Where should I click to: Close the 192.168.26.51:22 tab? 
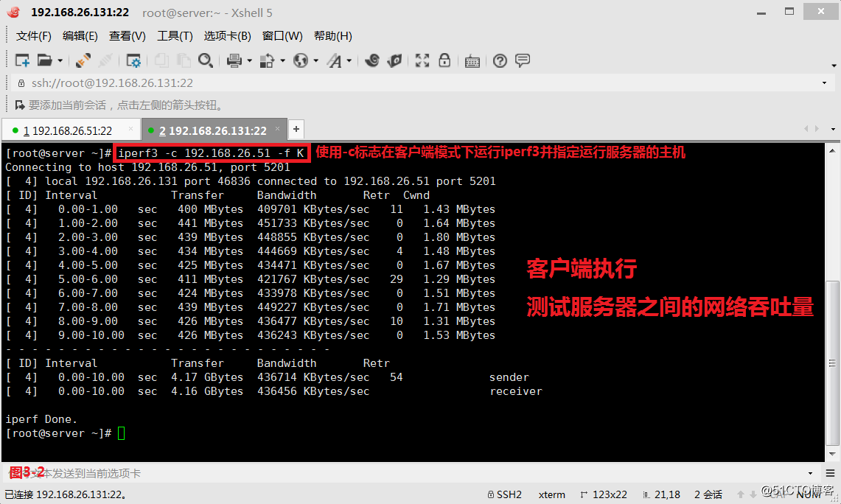(x=131, y=129)
